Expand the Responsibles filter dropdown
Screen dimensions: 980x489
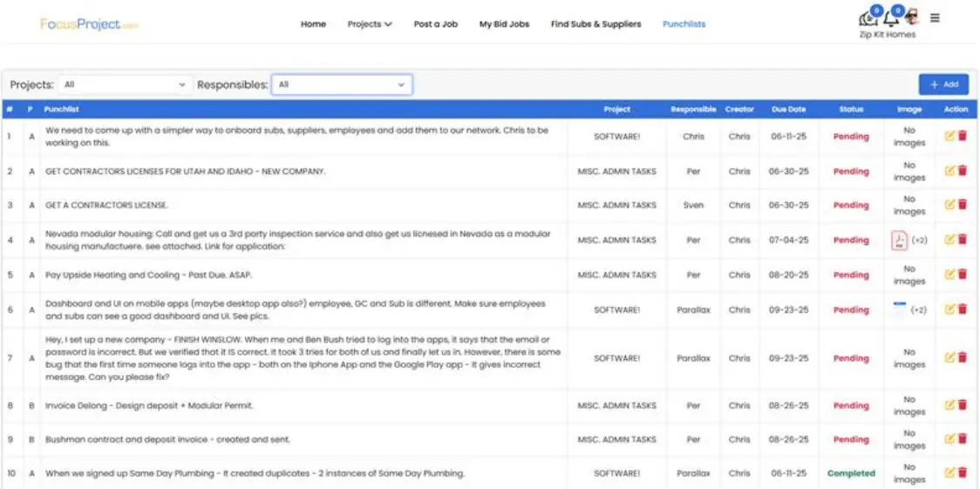tap(342, 85)
